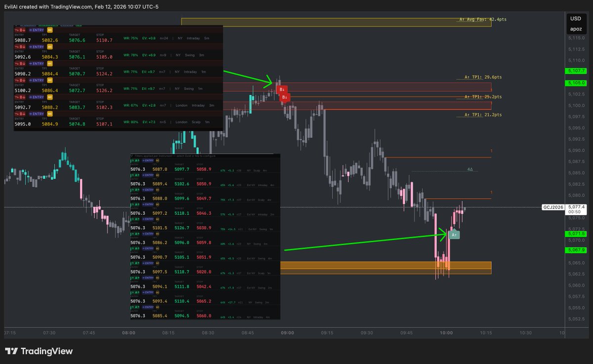The image size is (593, 364).
Task: Click the upper red B↓ signal marker on chart
Action: (x=281, y=89)
